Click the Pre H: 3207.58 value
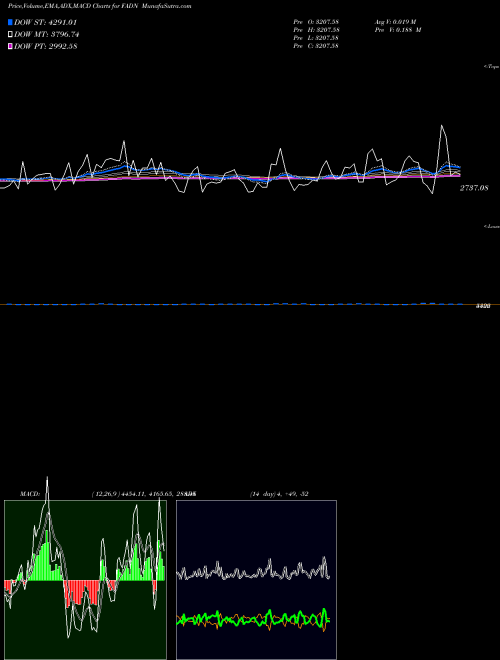The image size is (500, 660). [316, 30]
